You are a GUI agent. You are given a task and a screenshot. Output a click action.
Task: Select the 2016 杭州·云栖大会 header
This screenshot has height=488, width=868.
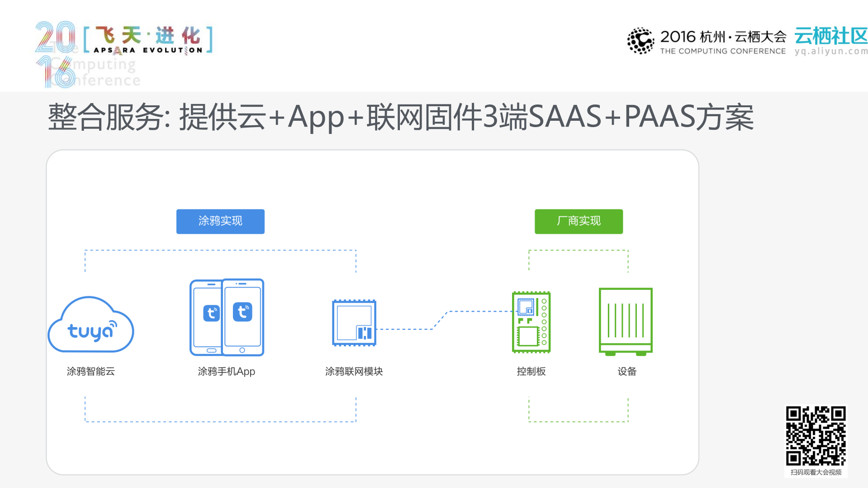(x=723, y=36)
